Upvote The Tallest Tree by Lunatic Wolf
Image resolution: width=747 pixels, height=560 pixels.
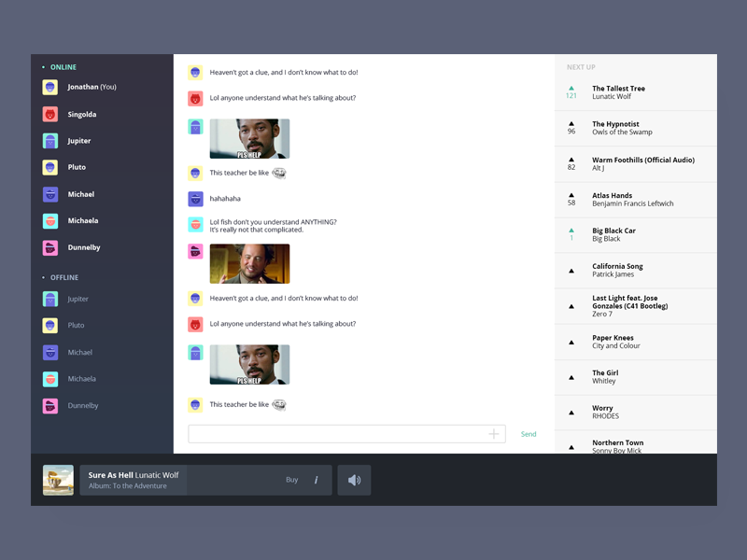point(571,88)
